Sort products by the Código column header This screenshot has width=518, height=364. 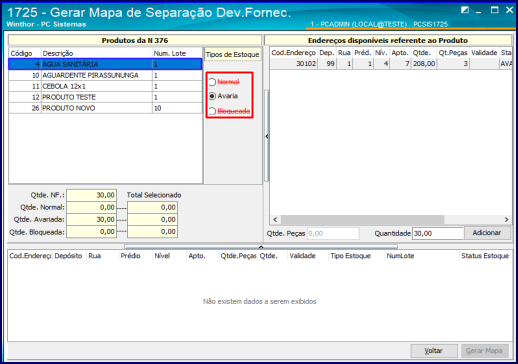[x=25, y=53]
